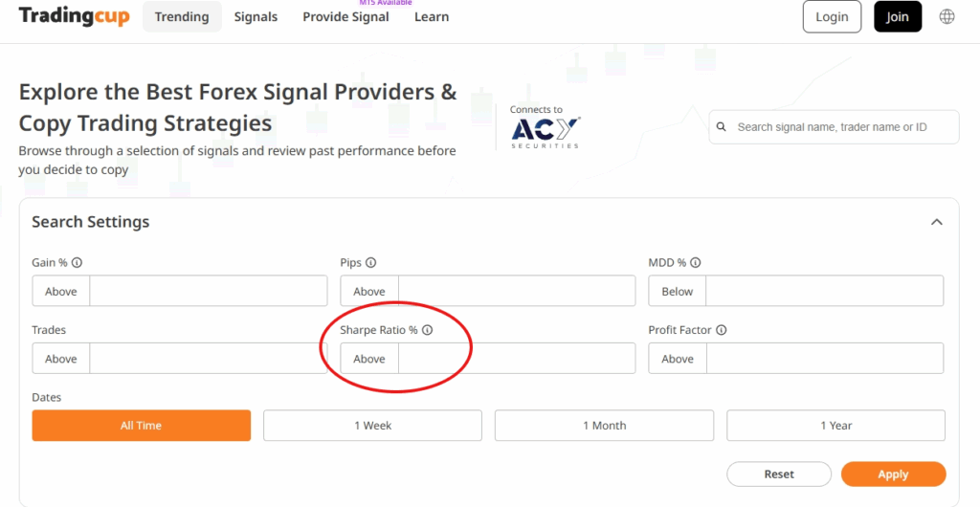Viewport: 980px width, 507px height.
Task: Select the 1 Week date range
Action: point(373,426)
